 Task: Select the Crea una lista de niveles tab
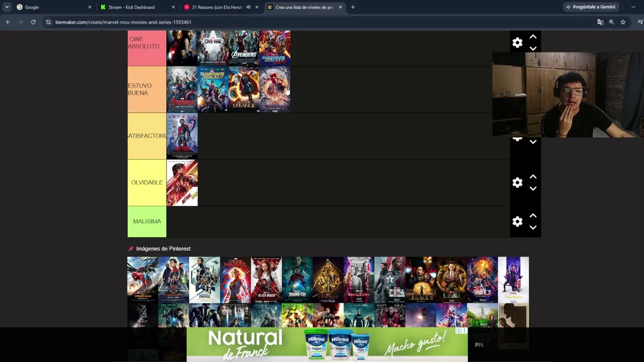point(305,7)
